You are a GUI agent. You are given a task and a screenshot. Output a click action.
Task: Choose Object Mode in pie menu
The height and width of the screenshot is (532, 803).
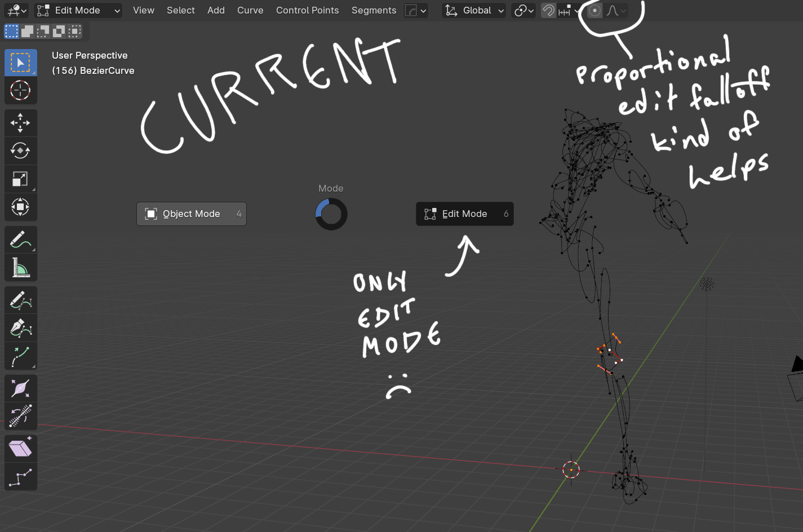tap(192, 214)
